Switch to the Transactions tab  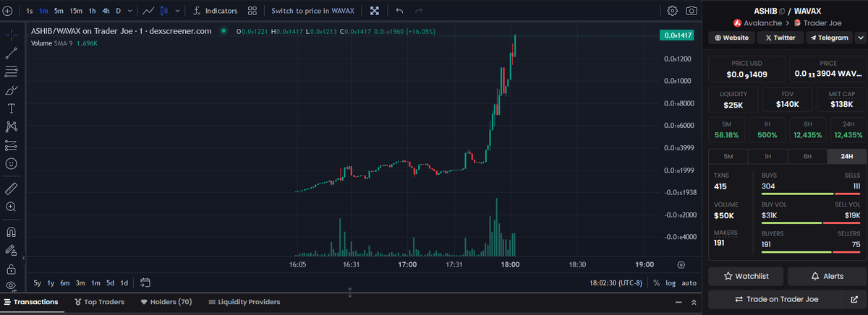point(30,302)
